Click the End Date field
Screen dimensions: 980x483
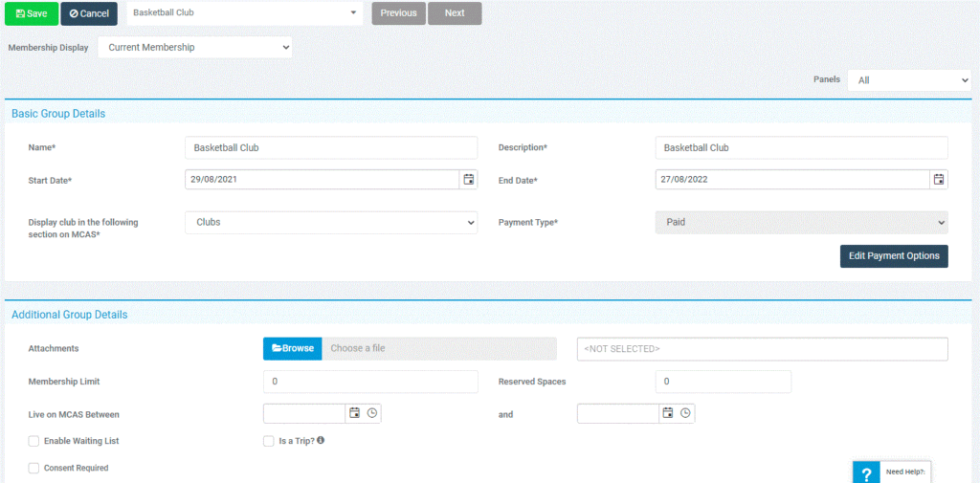click(792, 179)
